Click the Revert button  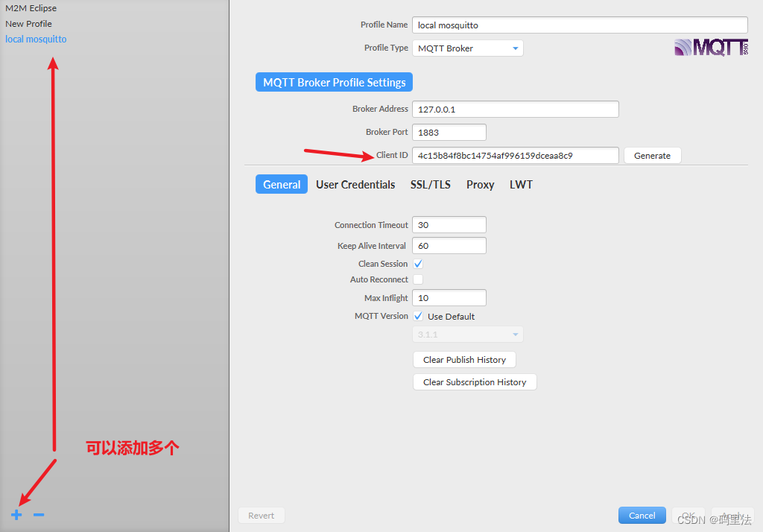pyautogui.click(x=262, y=516)
